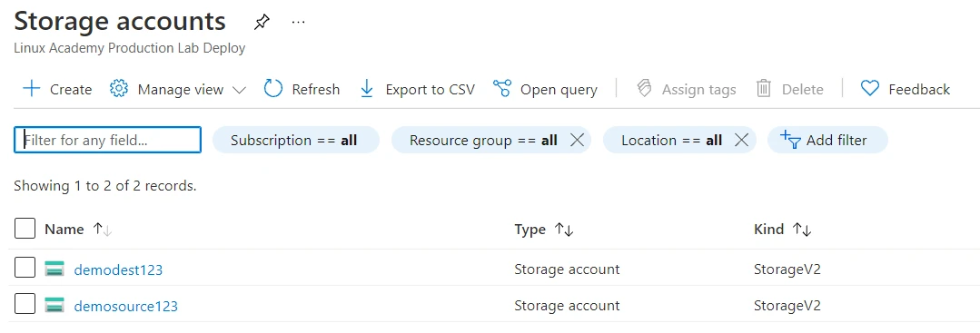Open the Resource group == all filter

483,140
